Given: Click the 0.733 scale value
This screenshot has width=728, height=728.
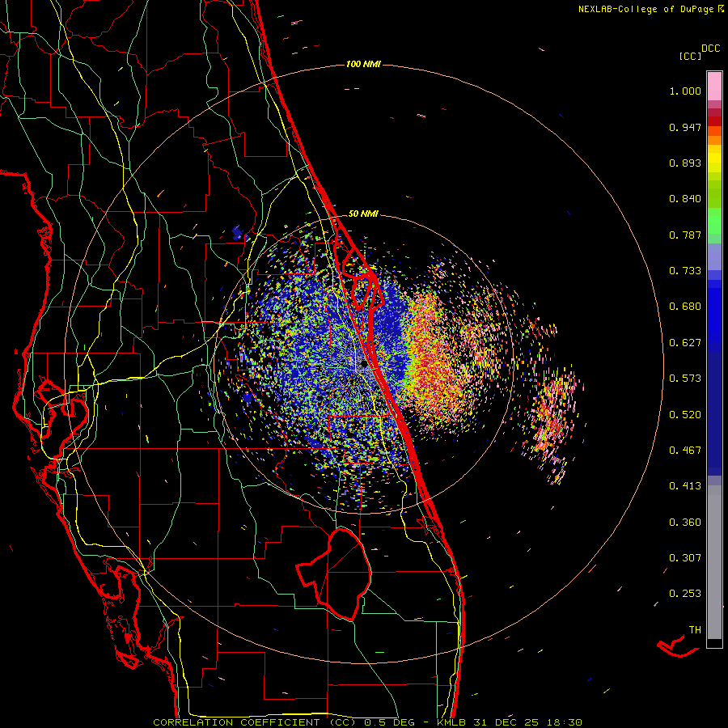Looking at the screenshot, I should click(x=685, y=271).
